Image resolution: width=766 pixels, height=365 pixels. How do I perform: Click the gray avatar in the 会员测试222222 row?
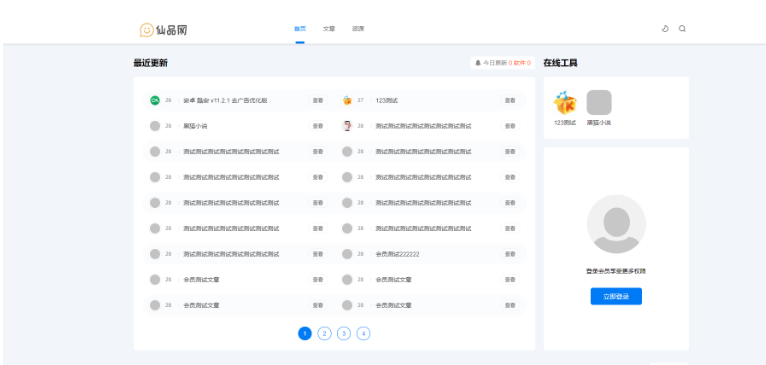[347, 254]
